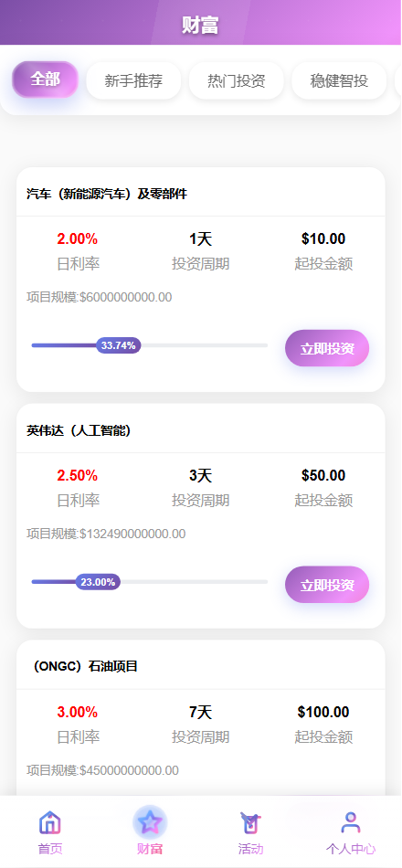Screen dimensions: 402x868
Task: Click the 23.00% progress bar badge
Action: [98, 582]
